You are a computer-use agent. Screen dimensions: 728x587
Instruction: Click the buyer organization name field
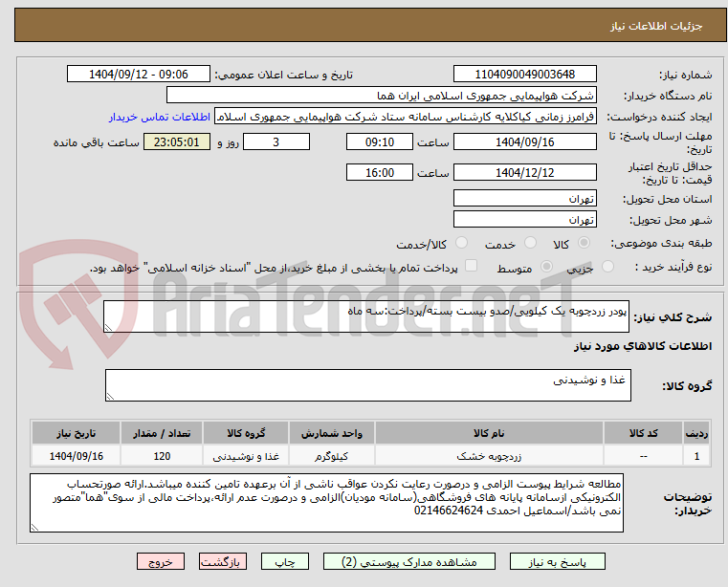tap(381, 96)
